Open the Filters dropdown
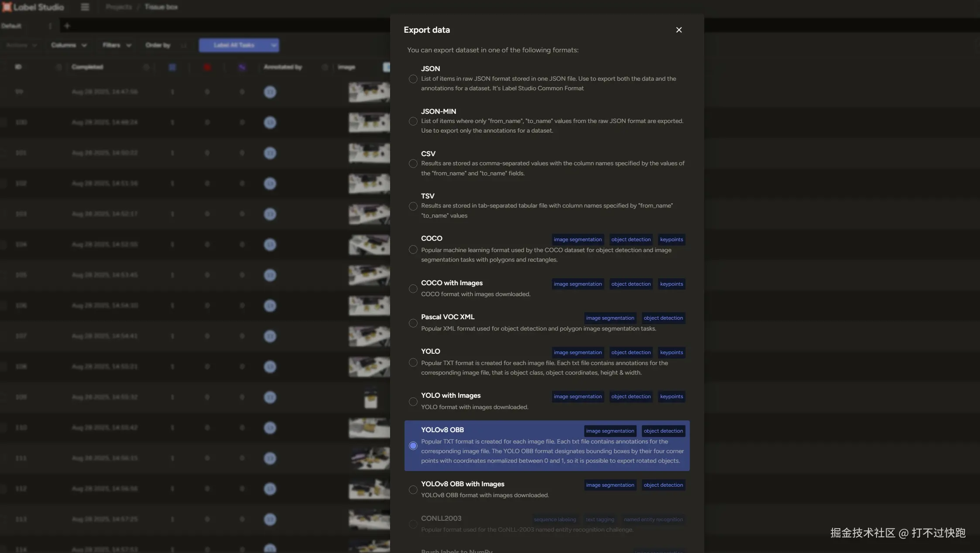The image size is (980, 553). point(117,45)
